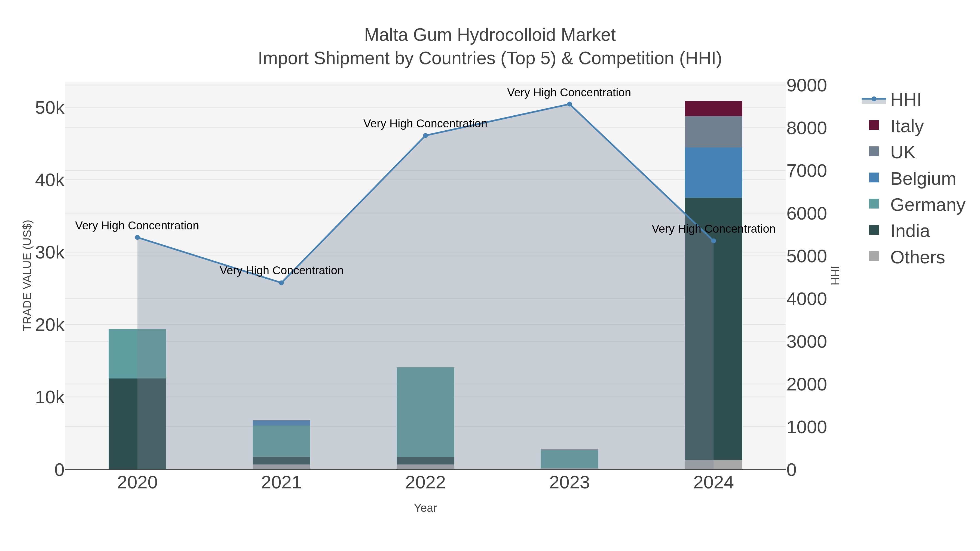Select the Germany segment of 2022 bar
The image size is (980, 551).
425,412
